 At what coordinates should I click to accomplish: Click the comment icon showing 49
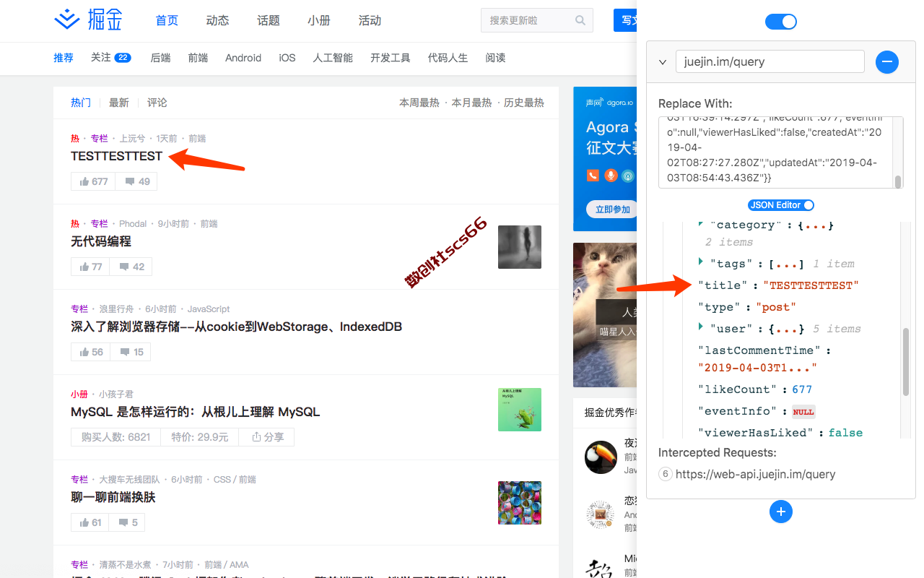tap(130, 181)
